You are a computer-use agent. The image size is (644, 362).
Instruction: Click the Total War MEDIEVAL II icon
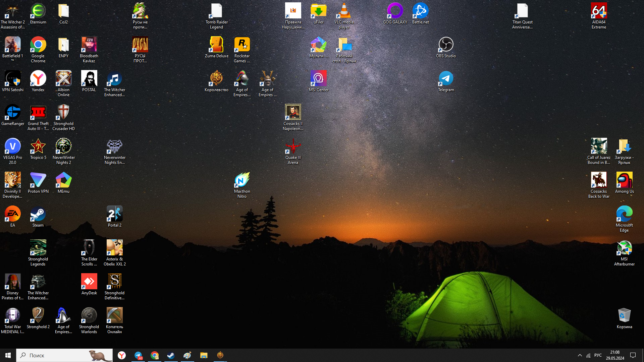pos(13,315)
